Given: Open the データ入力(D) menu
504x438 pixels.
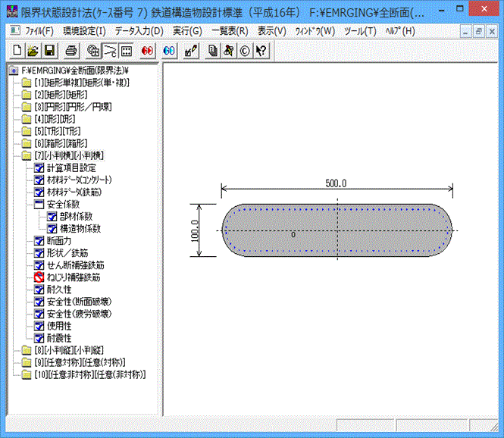Looking at the screenshot, I should pyautogui.click(x=139, y=31).
